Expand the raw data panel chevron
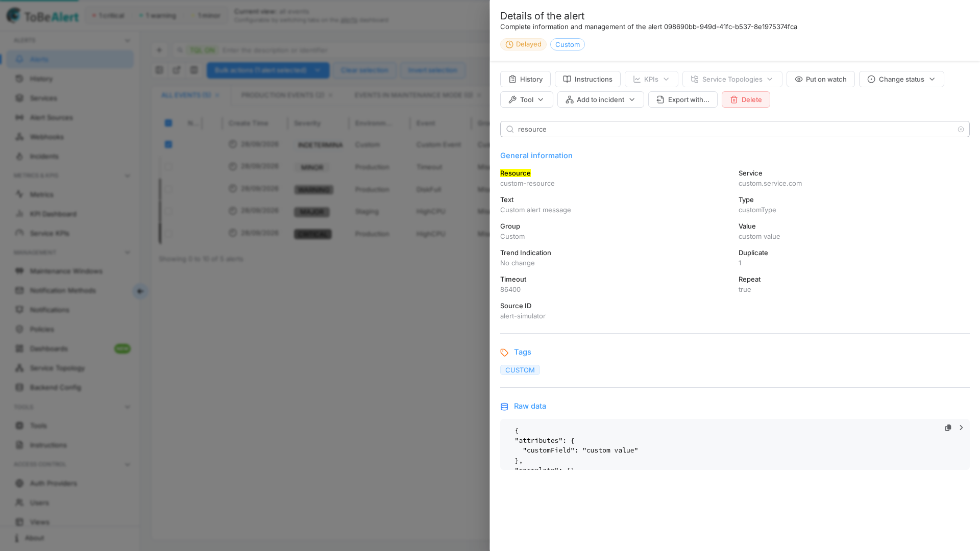 pyautogui.click(x=961, y=428)
